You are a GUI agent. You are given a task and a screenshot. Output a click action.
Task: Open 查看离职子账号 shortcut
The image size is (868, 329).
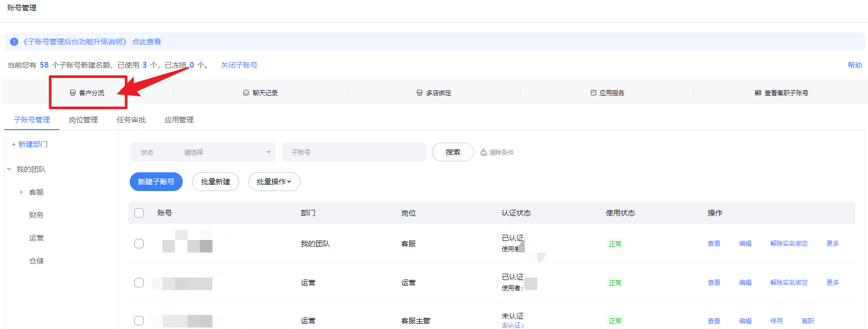pos(782,93)
